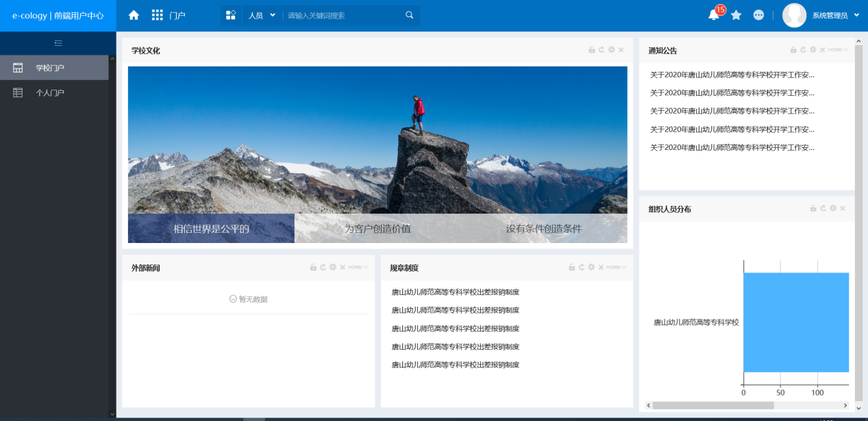Expand the 人员 search type dropdown
Viewport: 868px width, 421px height.
click(x=262, y=15)
